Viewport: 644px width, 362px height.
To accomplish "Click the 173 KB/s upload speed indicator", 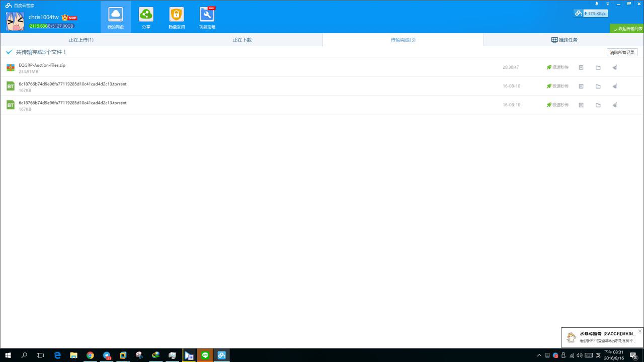I will pyautogui.click(x=591, y=13).
